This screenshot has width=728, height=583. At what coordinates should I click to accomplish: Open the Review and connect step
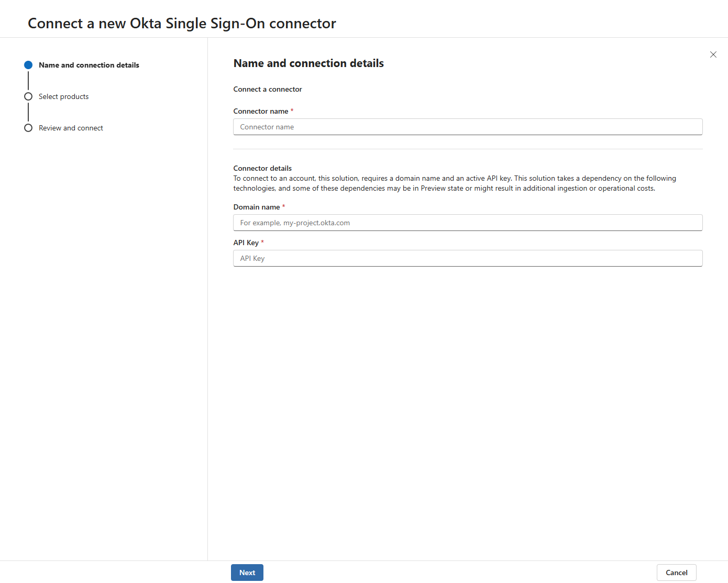[71, 128]
